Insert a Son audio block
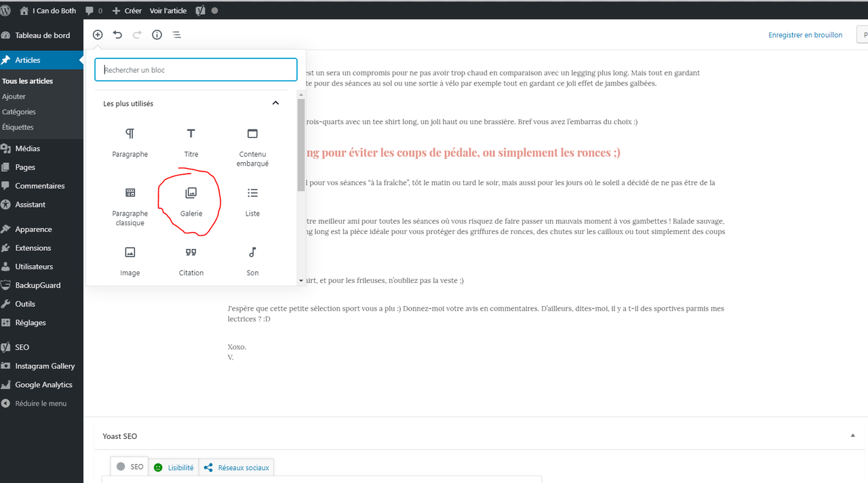The height and width of the screenshot is (483, 868). coord(252,262)
